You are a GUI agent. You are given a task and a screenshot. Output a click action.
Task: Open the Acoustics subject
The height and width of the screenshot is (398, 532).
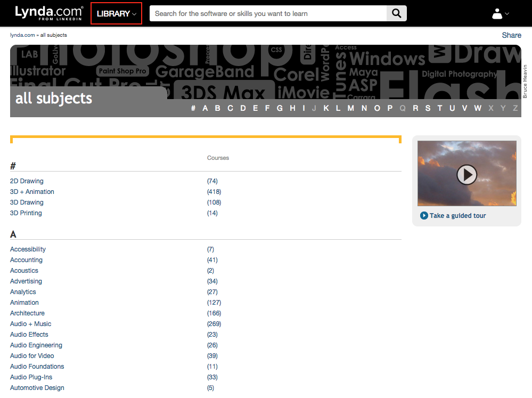pyautogui.click(x=24, y=271)
